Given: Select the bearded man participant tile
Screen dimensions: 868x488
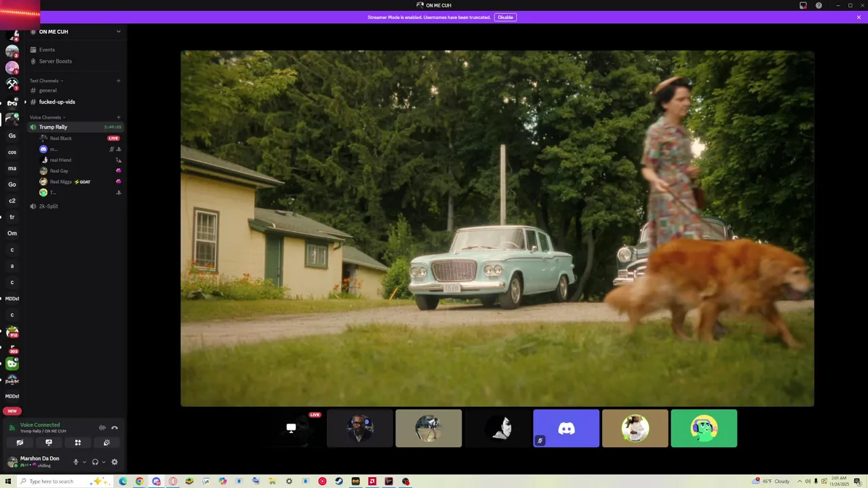Looking at the screenshot, I should tap(359, 428).
